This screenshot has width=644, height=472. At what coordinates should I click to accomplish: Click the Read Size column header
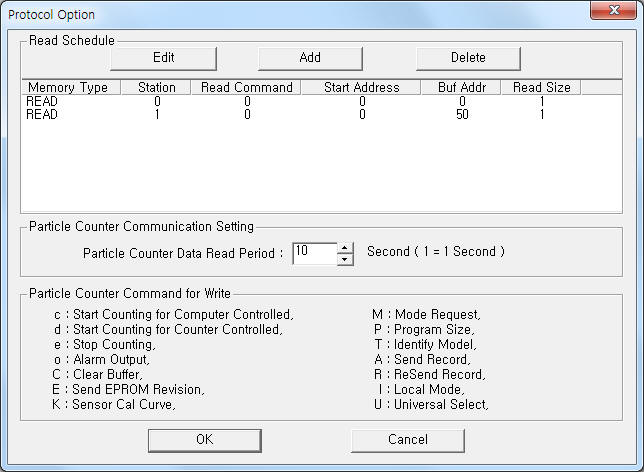point(541,87)
